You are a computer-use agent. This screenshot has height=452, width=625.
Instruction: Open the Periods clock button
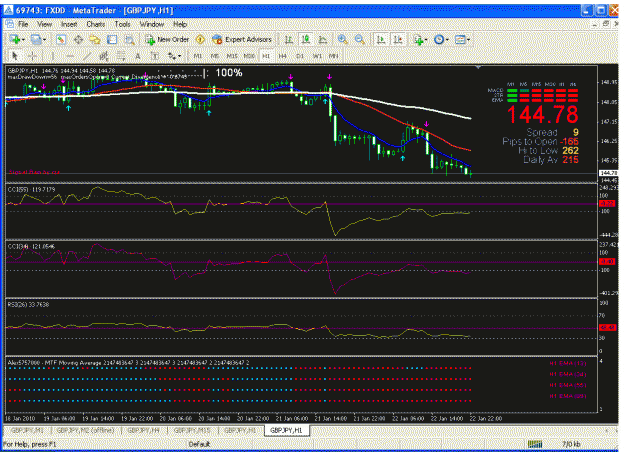pos(439,39)
